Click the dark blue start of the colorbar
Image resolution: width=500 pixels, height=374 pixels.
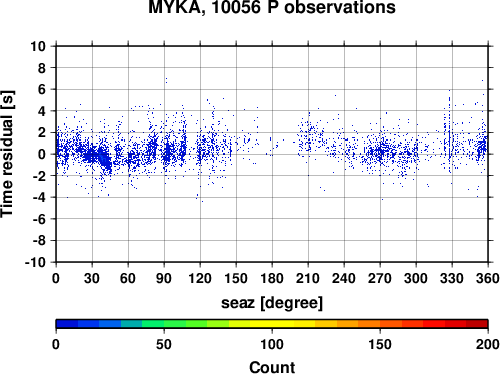[67, 324]
